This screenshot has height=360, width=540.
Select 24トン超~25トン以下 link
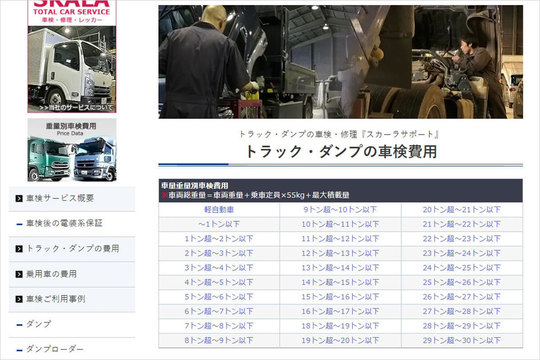pyautogui.click(x=462, y=268)
